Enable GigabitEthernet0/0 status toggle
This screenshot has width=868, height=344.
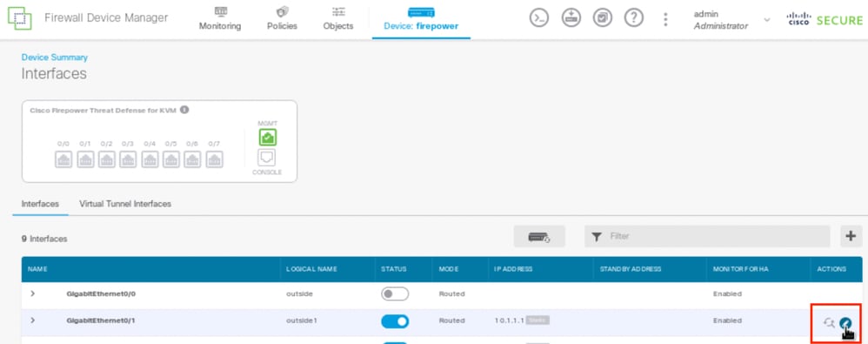click(x=395, y=294)
